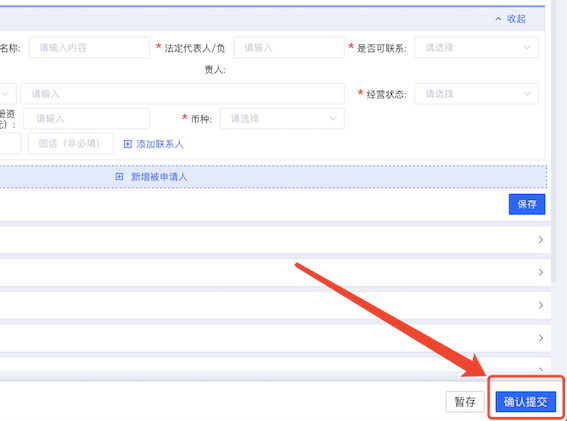567x421 pixels.
Task: Focus the 法定代表人/负责人 input field
Action: (289, 47)
